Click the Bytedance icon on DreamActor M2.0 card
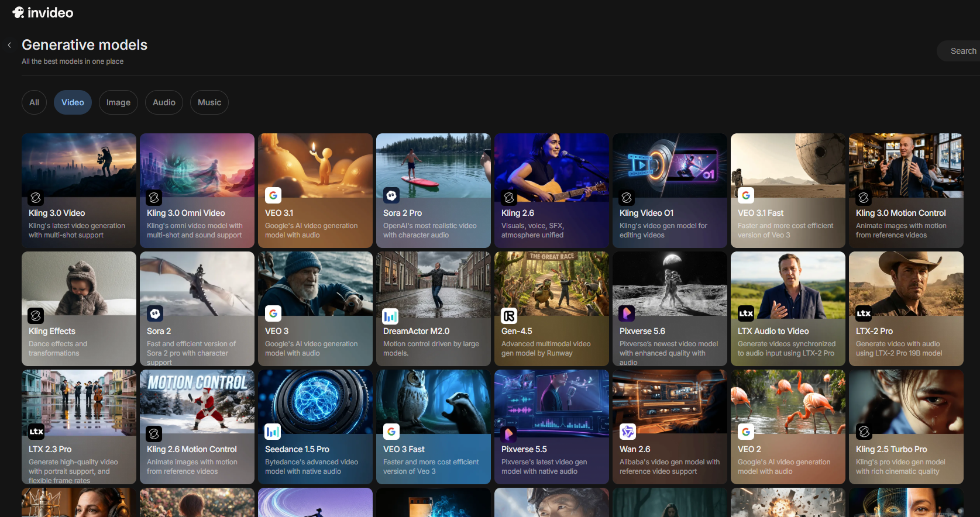This screenshot has width=980, height=517. pos(390,316)
